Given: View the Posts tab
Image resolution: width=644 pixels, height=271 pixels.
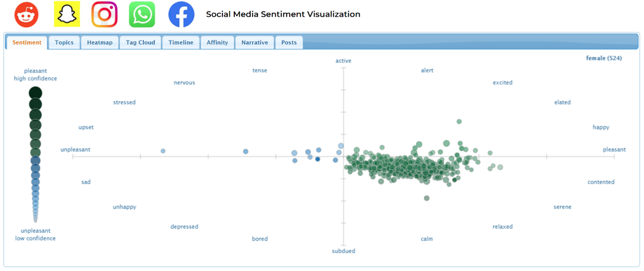Looking at the screenshot, I should 289,43.
